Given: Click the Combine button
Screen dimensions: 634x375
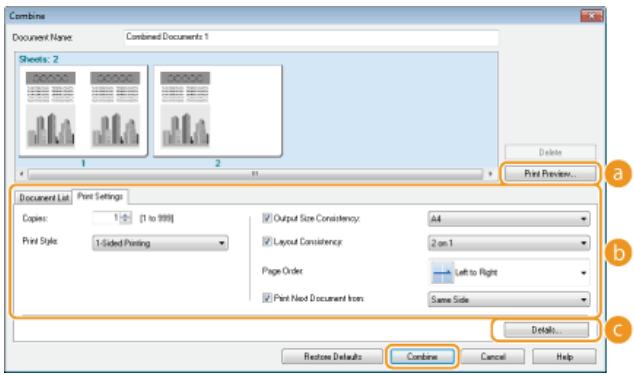Looking at the screenshot, I should click(x=422, y=356).
